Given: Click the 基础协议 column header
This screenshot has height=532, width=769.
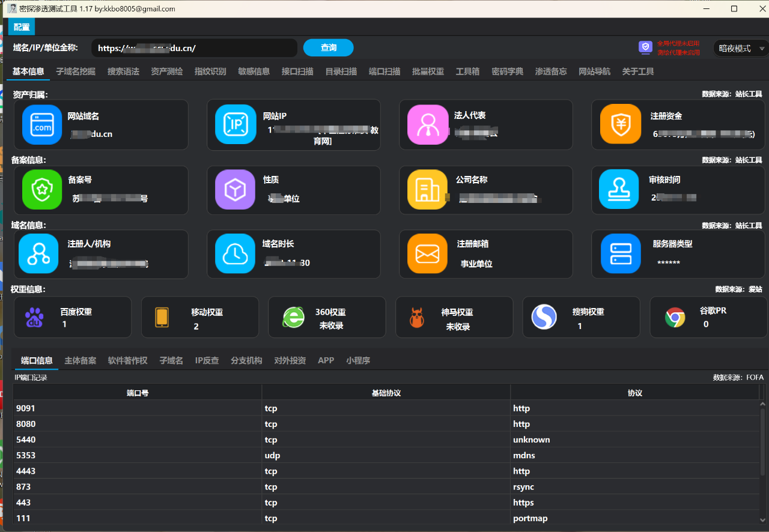Looking at the screenshot, I should (386, 393).
